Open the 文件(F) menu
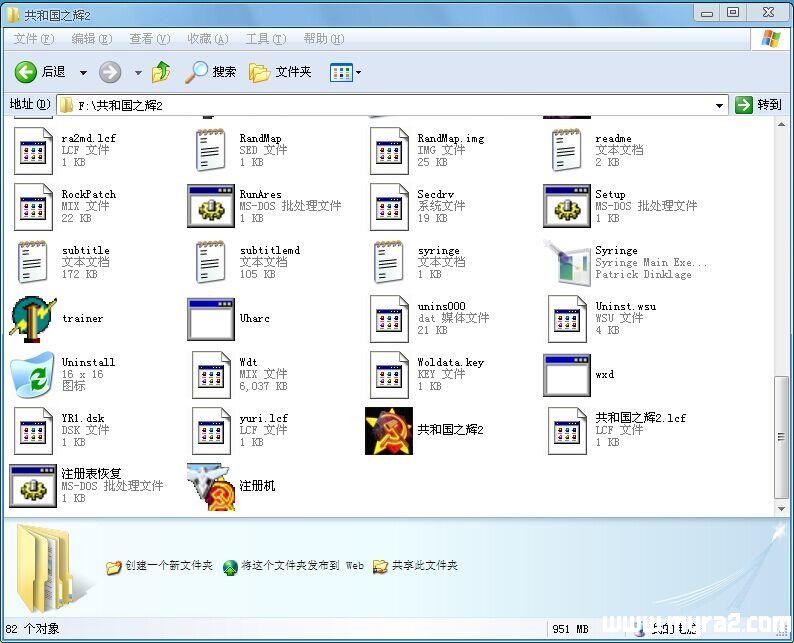This screenshot has height=643, width=794. pyautogui.click(x=33, y=39)
